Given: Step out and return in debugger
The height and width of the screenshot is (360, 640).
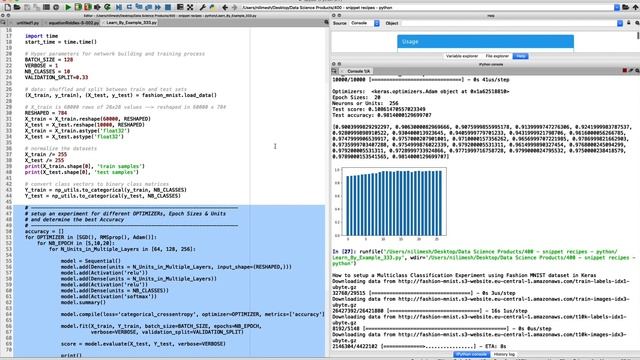Looking at the screenshot, I should coord(148,7).
